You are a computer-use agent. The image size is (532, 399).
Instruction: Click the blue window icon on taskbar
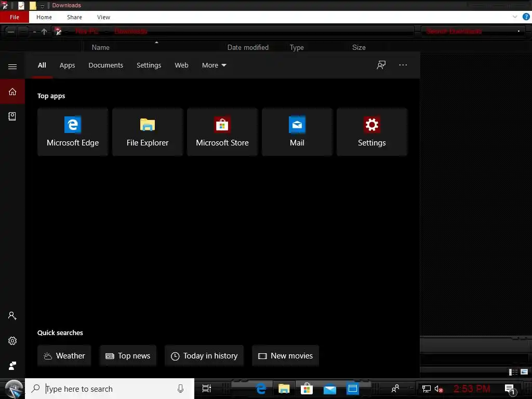point(353,389)
